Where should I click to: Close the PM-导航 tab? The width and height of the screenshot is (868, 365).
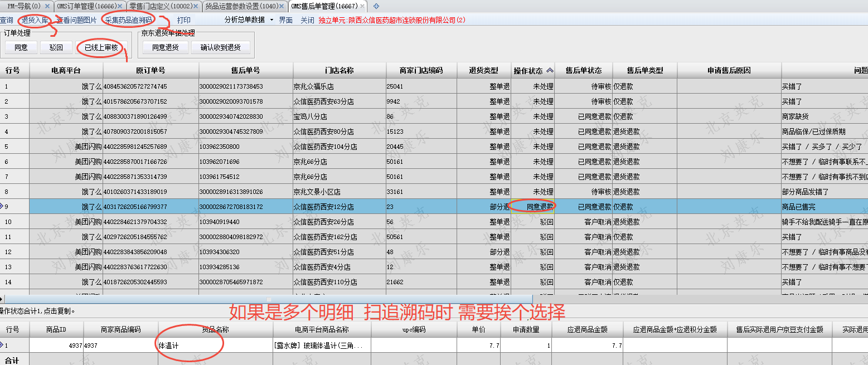pos(47,6)
